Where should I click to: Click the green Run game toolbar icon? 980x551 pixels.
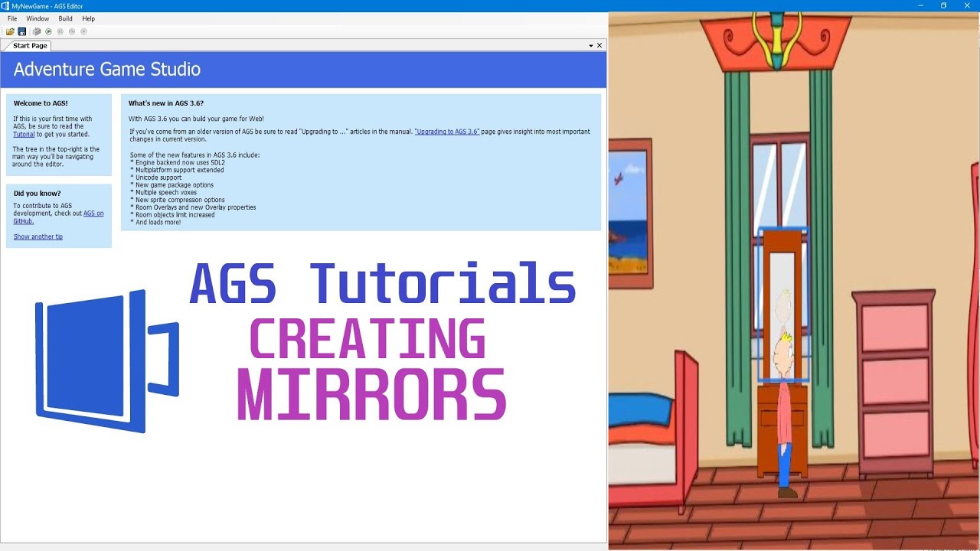tap(48, 31)
